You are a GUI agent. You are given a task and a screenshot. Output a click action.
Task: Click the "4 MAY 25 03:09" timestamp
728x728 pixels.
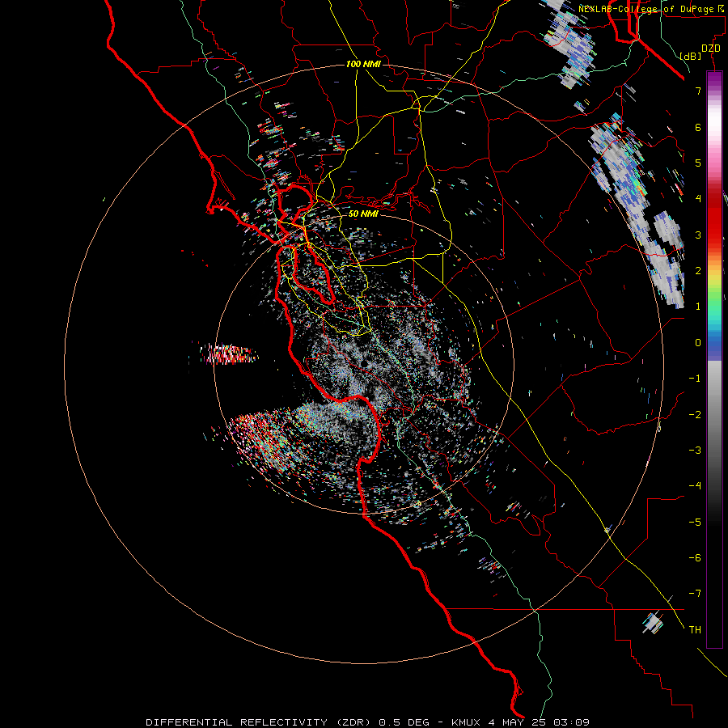pos(539,722)
